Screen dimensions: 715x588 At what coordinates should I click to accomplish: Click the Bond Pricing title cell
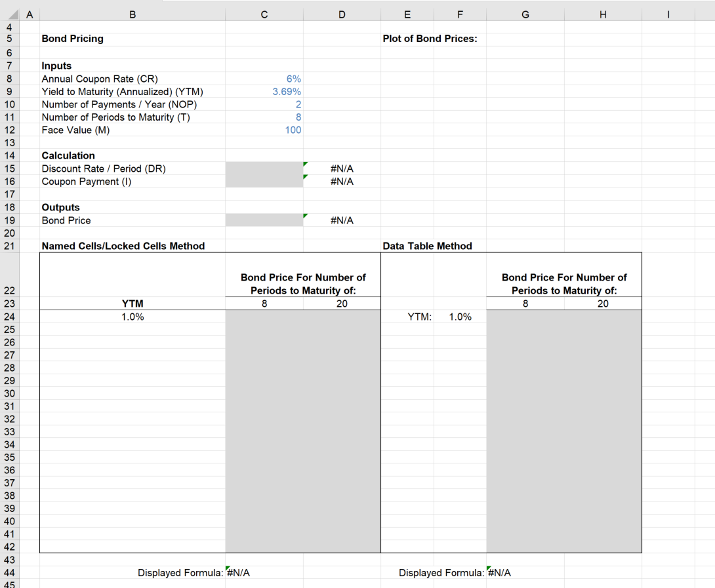tap(72, 39)
